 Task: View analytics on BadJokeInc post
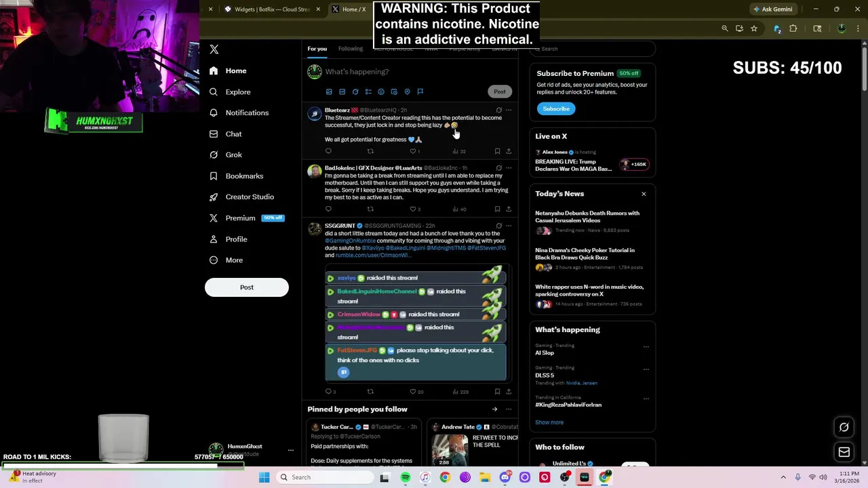click(x=459, y=209)
